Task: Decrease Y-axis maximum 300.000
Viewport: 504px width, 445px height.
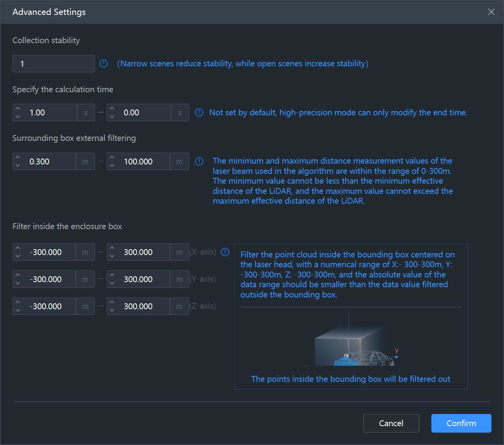Action: [112, 283]
